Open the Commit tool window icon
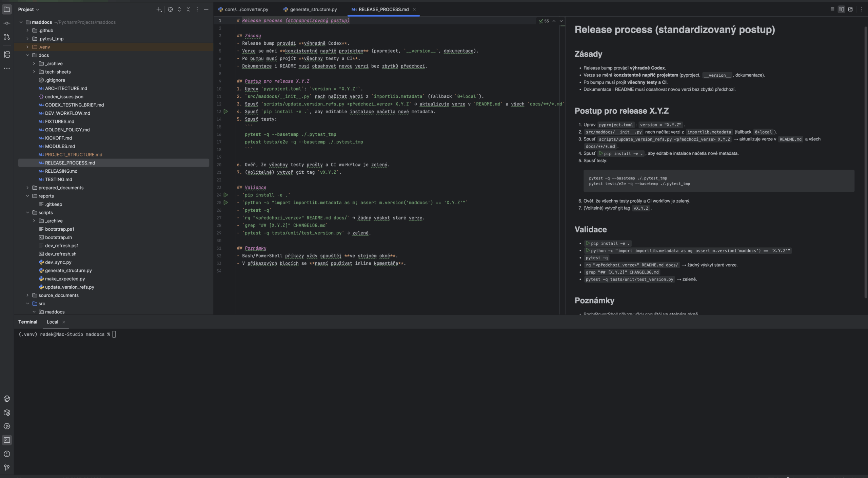This screenshot has height=478, width=868. tap(7, 23)
